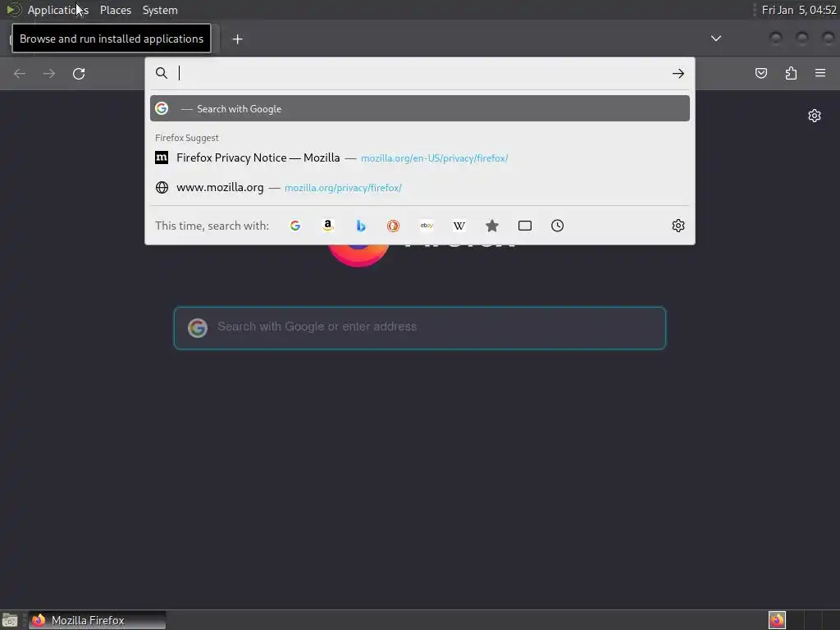Image resolution: width=840 pixels, height=630 pixels.
Task: Open the Applications menu
Action: [58, 10]
